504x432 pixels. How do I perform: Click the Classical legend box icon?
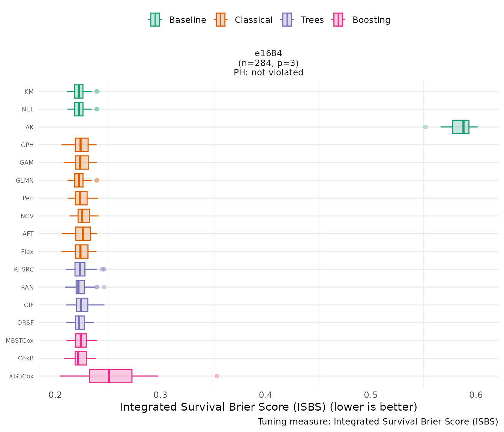220,19
